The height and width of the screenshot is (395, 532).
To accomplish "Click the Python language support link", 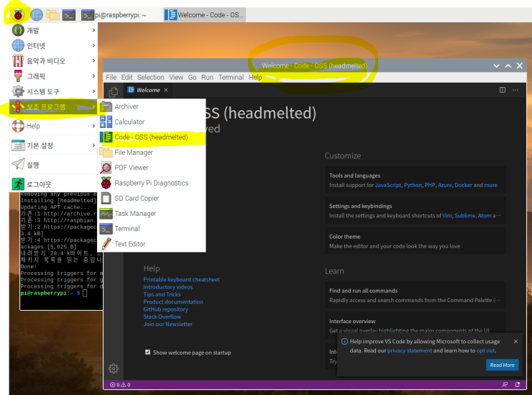I will click(413, 185).
